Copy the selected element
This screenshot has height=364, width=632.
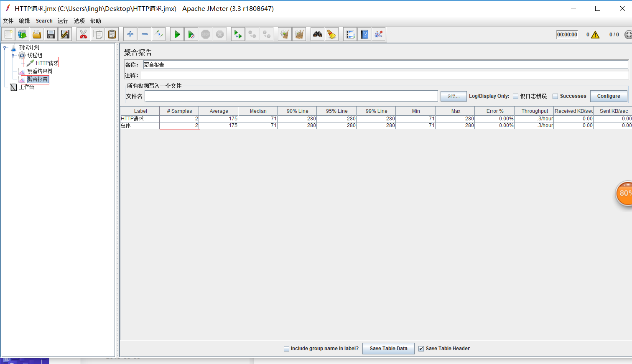pos(98,34)
